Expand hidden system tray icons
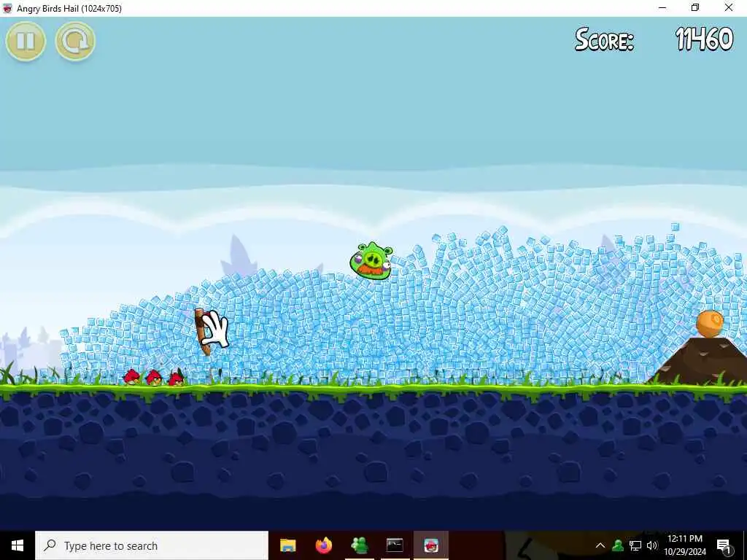This screenshot has height=560, width=747. pyautogui.click(x=600, y=545)
